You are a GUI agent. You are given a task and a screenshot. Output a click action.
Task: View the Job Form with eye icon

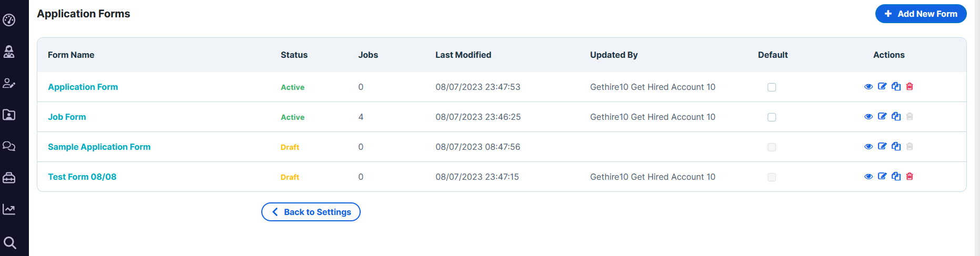869,117
